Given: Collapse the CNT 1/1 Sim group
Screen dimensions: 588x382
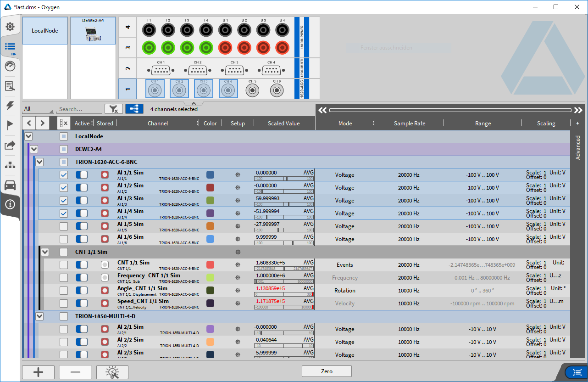Looking at the screenshot, I should click(x=45, y=252).
